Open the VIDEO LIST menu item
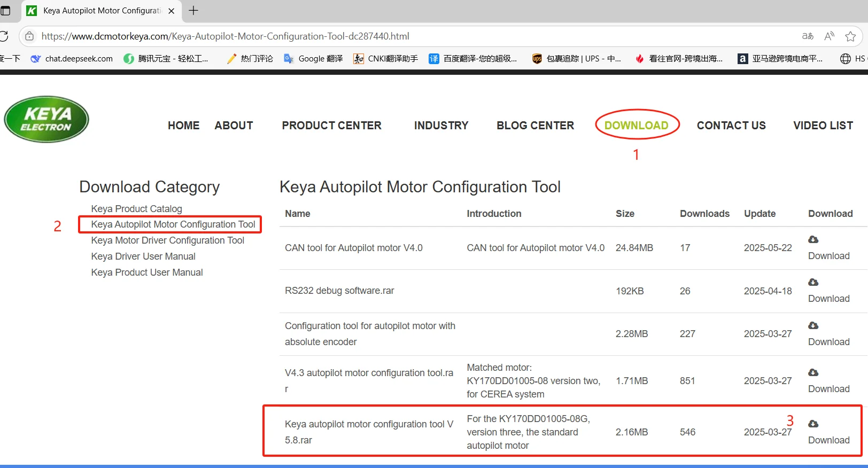Image resolution: width=868 pixels, height=468 pixels. click(823, 126)
